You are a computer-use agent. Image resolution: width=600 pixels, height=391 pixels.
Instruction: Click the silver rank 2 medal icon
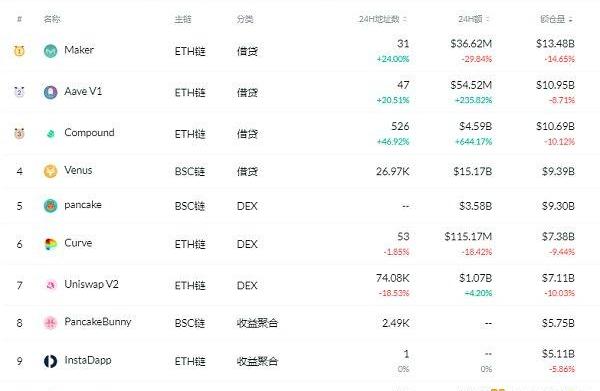(19, 92)
